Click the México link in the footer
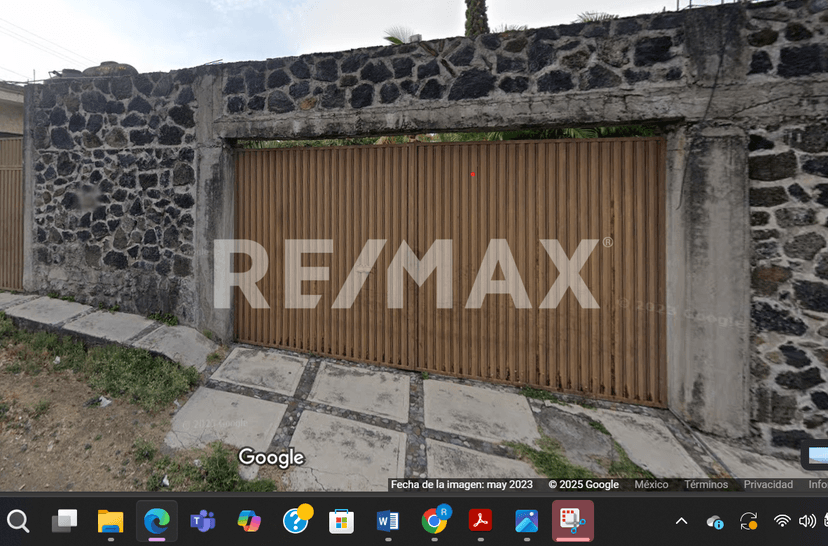This screenshot has width=828, height=546. click(x=651, y=485)
